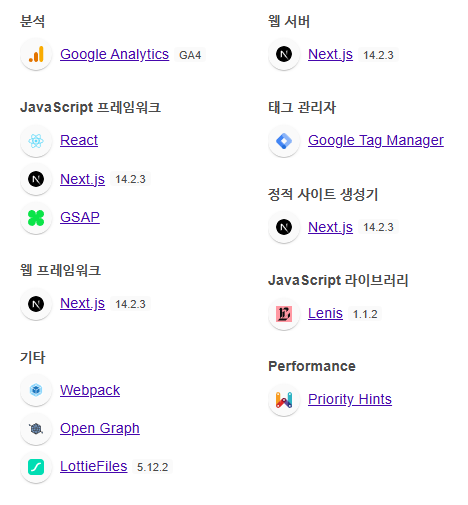Open the Open Graph link
Image resolution: width=468 pixels, height=505 pixels.
click(100, 428)
